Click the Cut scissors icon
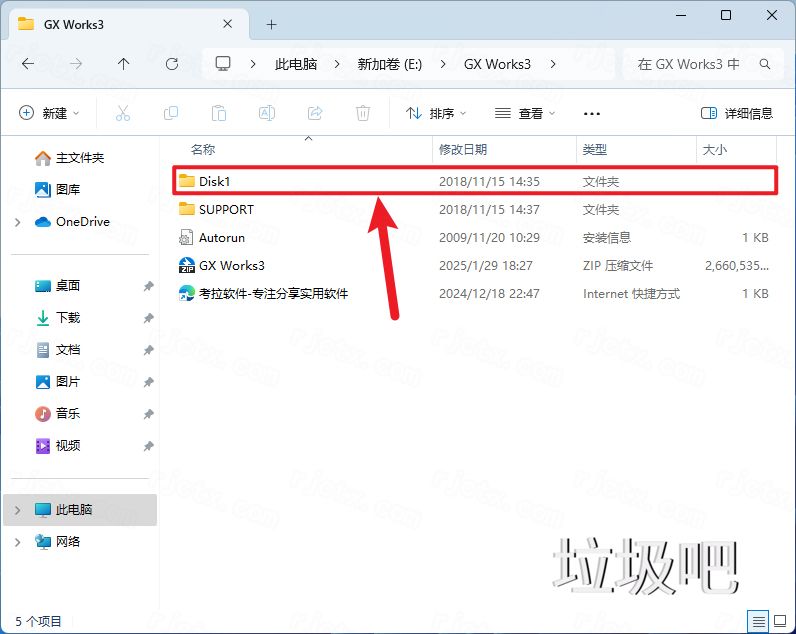 123,113
